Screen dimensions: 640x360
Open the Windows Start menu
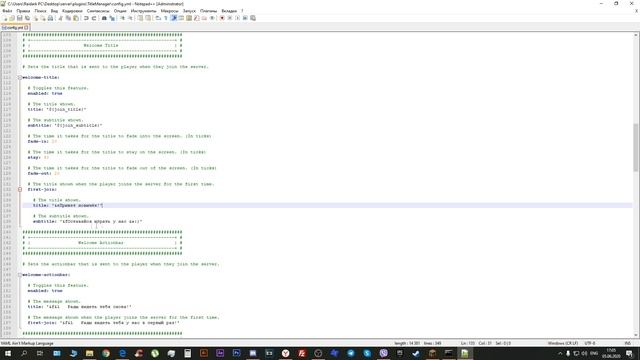coord(8,353)
